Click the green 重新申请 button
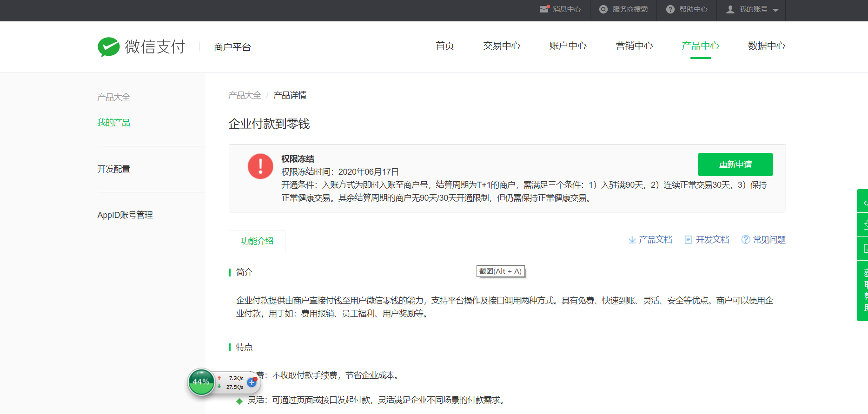Image resolution: width=868 pixels, height=414 pixels. coord(735,164)
